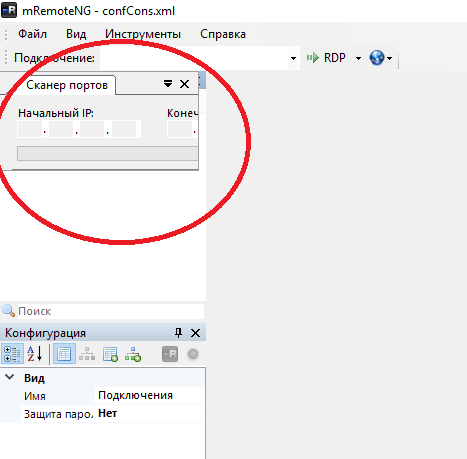
Task: Sort properties alphabetically A-Z
Action: pos(35,354)
